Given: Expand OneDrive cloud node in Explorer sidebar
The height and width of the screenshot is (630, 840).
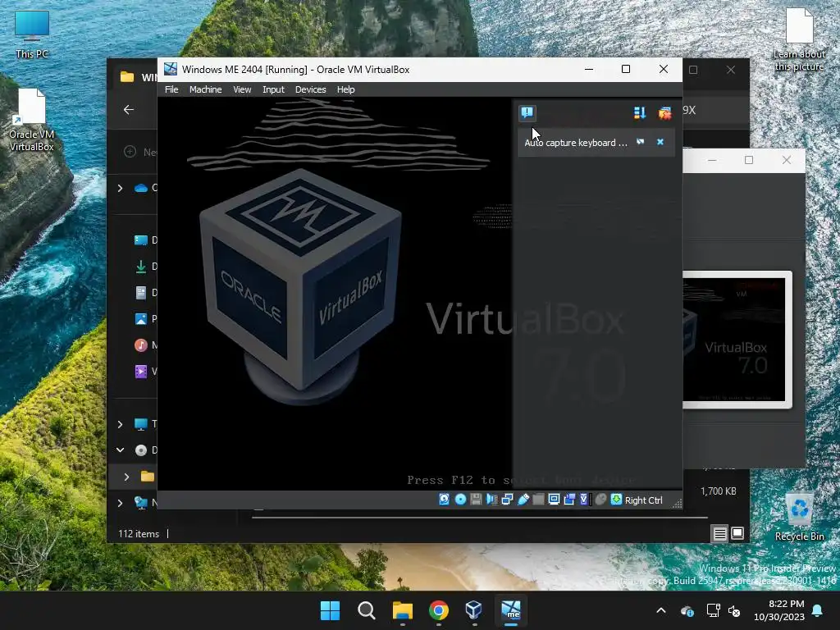Looking at the screenshot, I should coord(120,188).
